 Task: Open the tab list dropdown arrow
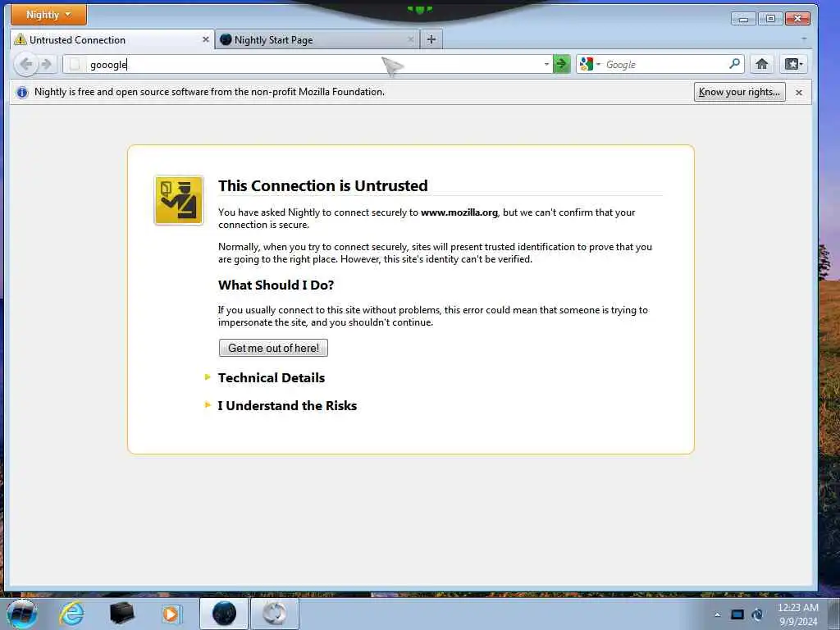[x=804, y=39]
